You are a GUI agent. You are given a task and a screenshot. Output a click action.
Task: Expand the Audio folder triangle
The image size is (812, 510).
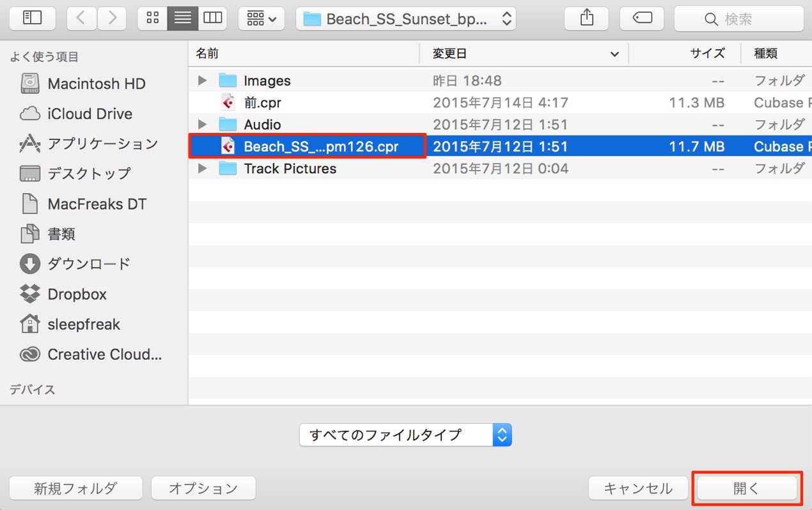tap(203, 124)
